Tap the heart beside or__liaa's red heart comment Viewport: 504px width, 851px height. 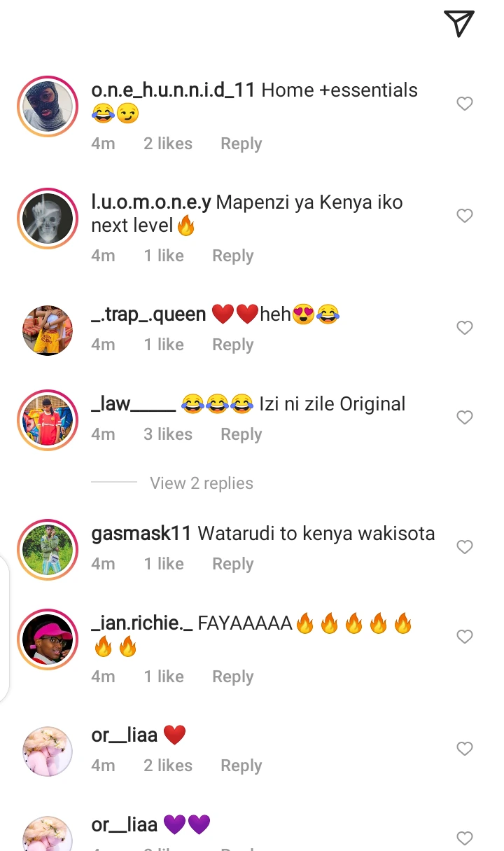point(465,749)
